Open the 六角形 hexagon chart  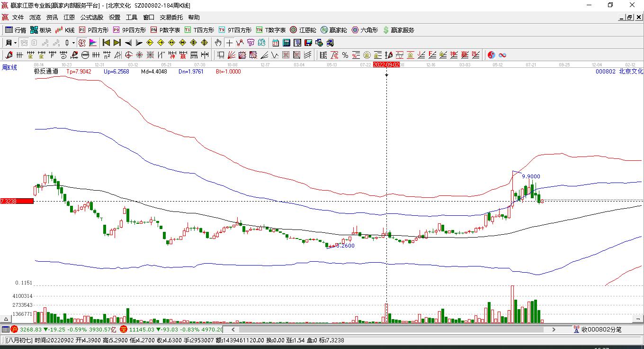pos(365,30)
